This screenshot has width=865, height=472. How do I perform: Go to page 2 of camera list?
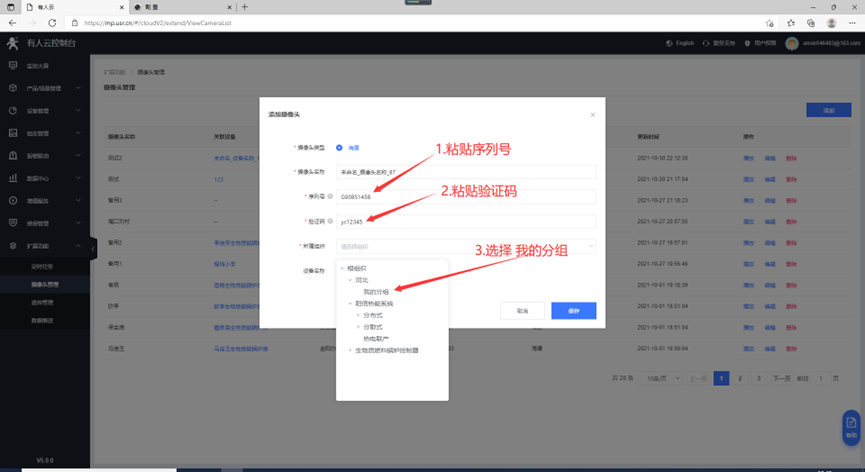[x=740, y=378]
